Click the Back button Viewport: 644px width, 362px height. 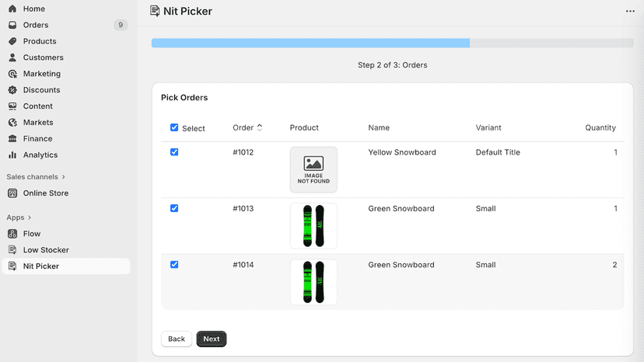pos(177,339)
